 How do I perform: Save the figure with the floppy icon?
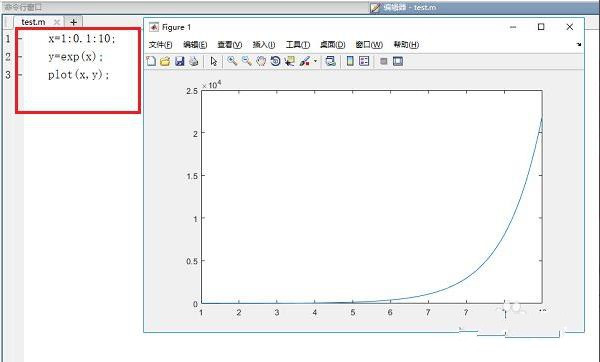(x=179, y=61)
